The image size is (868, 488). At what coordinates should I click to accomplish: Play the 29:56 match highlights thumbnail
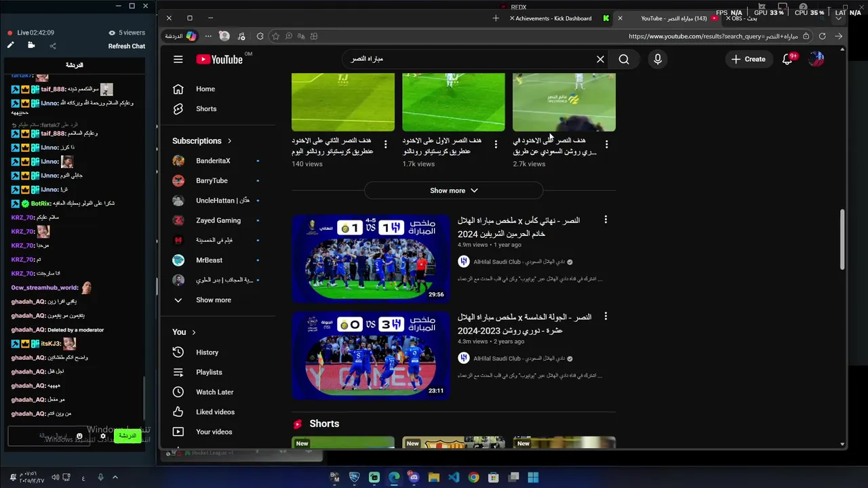[371, 258]
